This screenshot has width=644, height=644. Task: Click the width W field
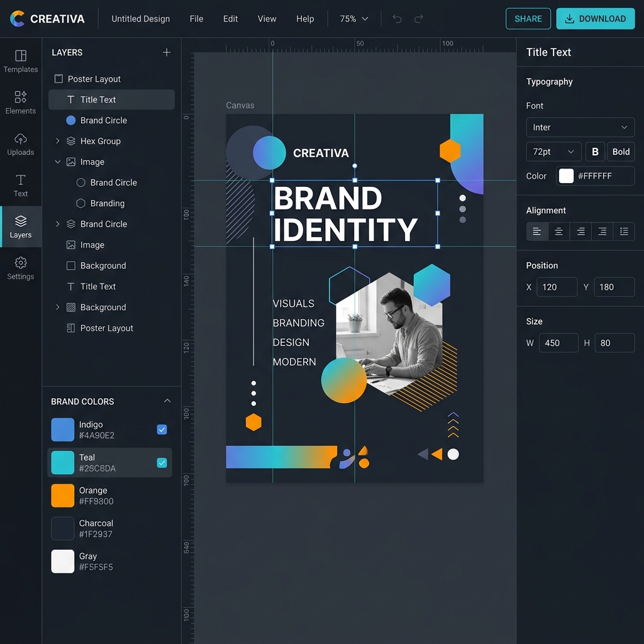pyautogui.click(x=558, y=343)
